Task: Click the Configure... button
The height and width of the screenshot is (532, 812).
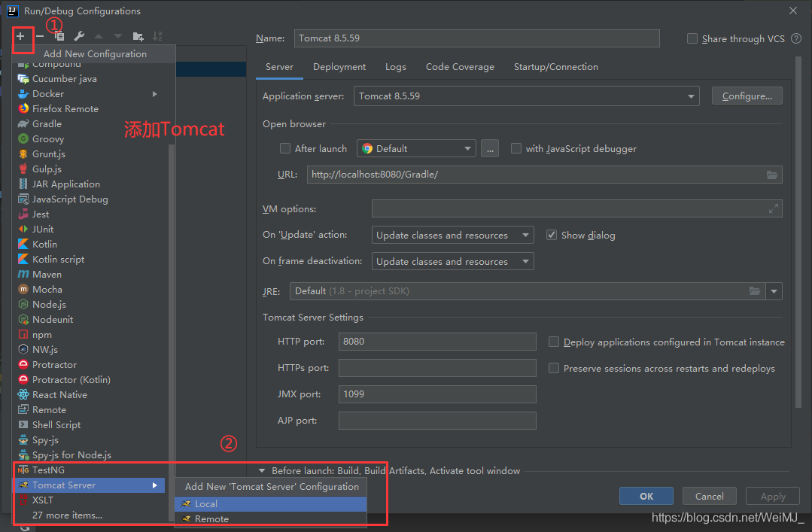Action: pos(747,96)
